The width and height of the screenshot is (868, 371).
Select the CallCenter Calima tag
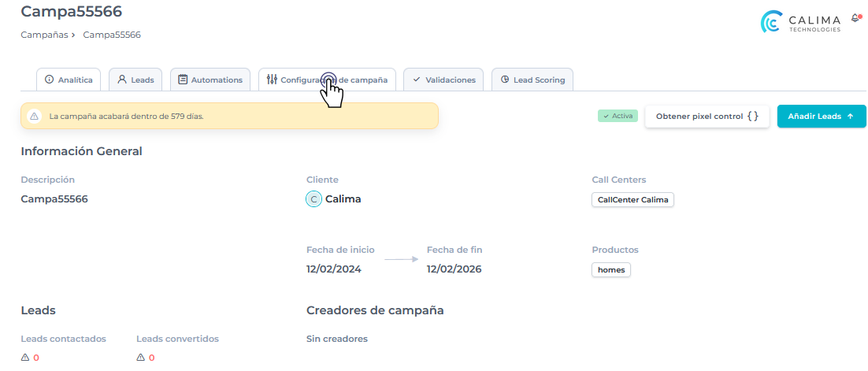pyautogui.click(x=632, y=200)
